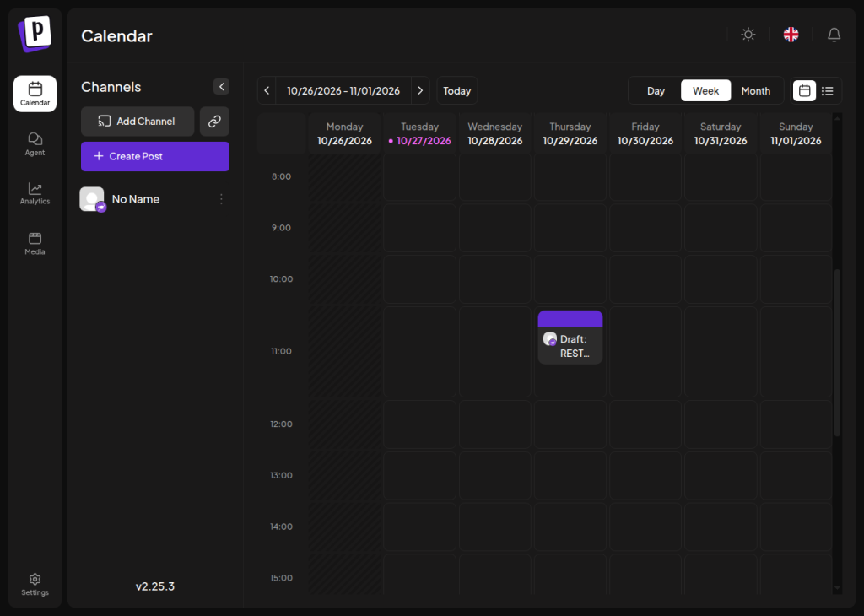Select the calendar grid display mode

(x=804, y=91)
